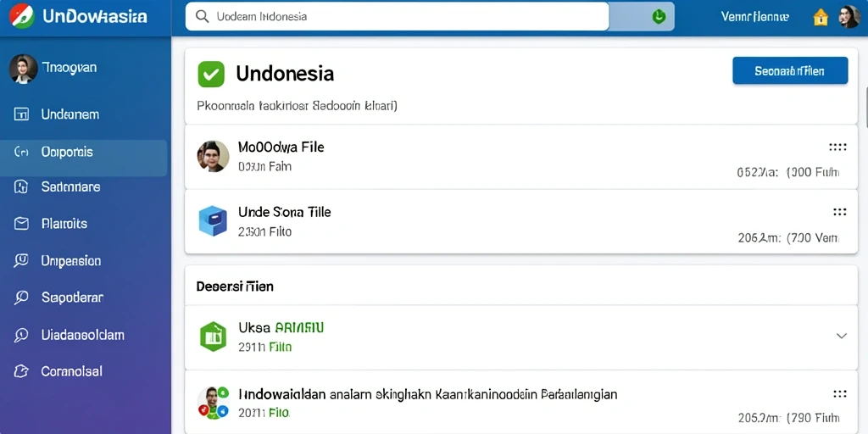This screenshot has width=868, height=434.
Task: Click the Mo0Odwa File avatar
Action: 213,156
